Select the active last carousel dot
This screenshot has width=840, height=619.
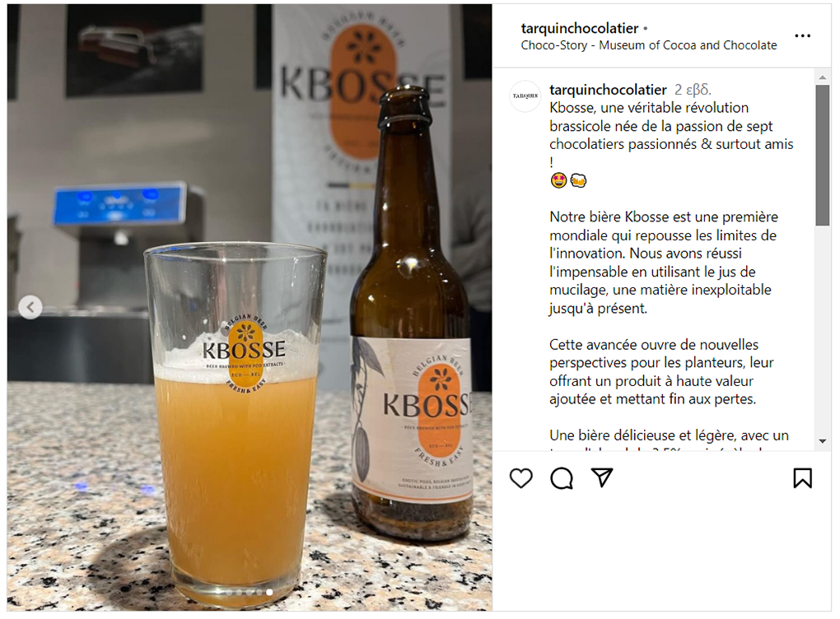(269, 592)
